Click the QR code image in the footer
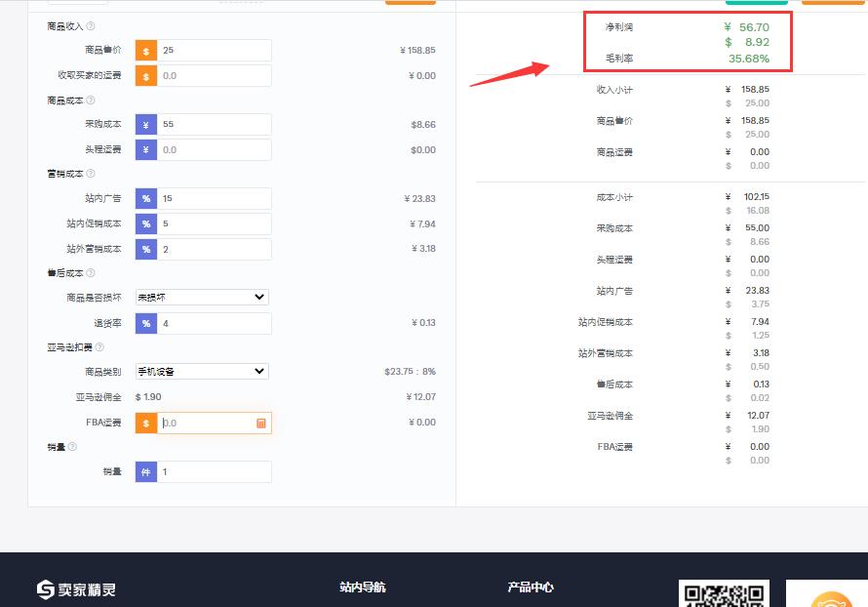 [x=724, y=593]
